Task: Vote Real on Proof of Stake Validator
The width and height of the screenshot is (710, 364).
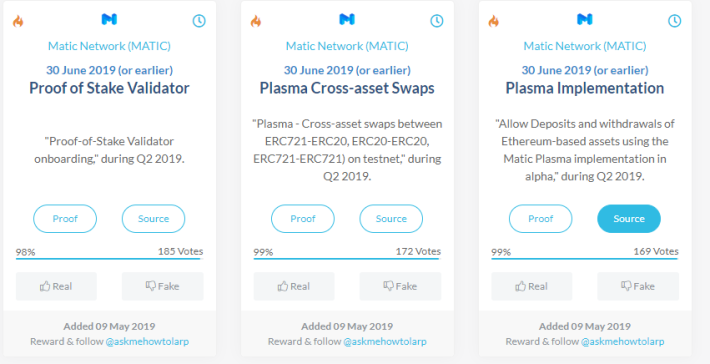Action: [x=56, y=286]
